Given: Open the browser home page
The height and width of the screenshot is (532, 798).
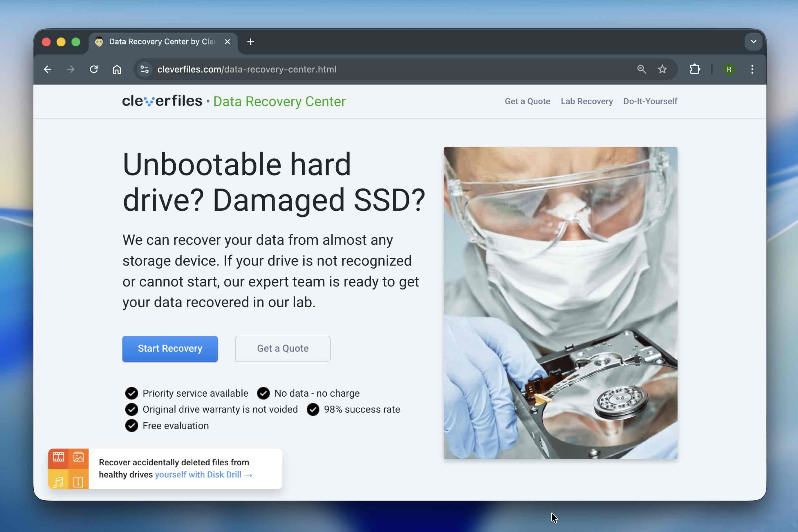Looking at the screenshot, I should tap(116, 69).
